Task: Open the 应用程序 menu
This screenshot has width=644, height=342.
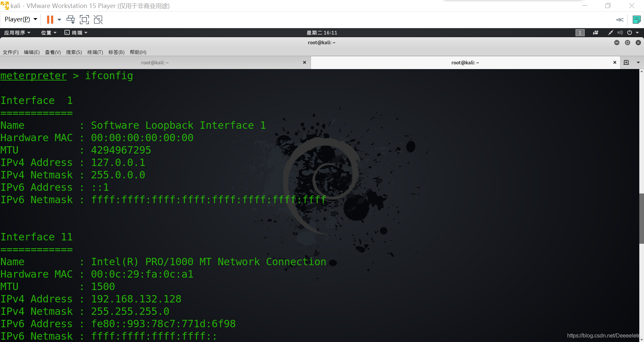Action: point(17,33)
